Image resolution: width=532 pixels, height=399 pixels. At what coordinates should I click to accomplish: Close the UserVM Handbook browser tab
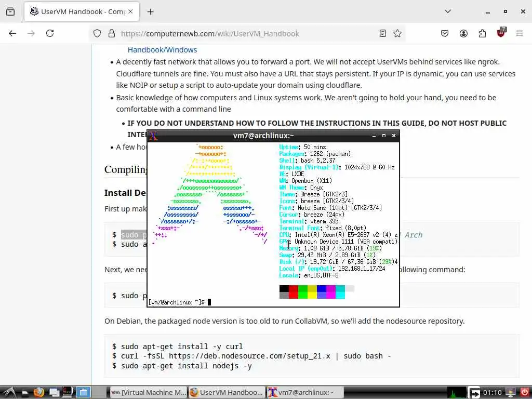(x=130, y=11)
